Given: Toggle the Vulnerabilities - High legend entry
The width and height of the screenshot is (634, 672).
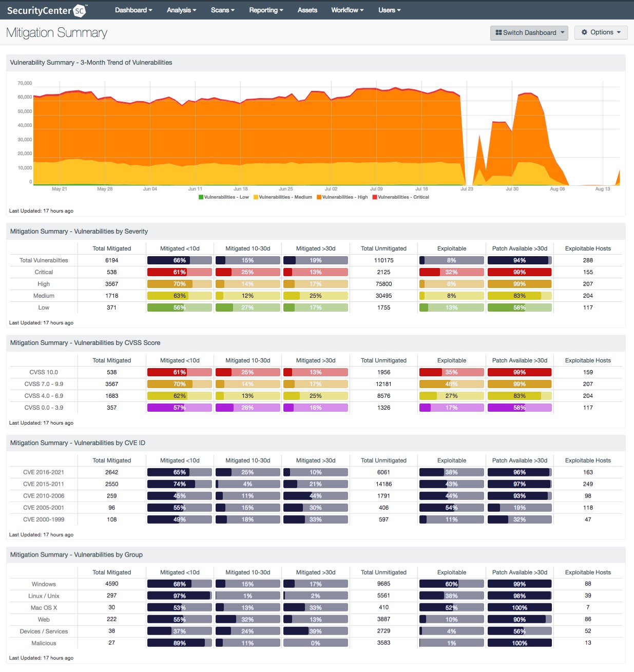Looking at the screenshot, I should tap(342, 197).
